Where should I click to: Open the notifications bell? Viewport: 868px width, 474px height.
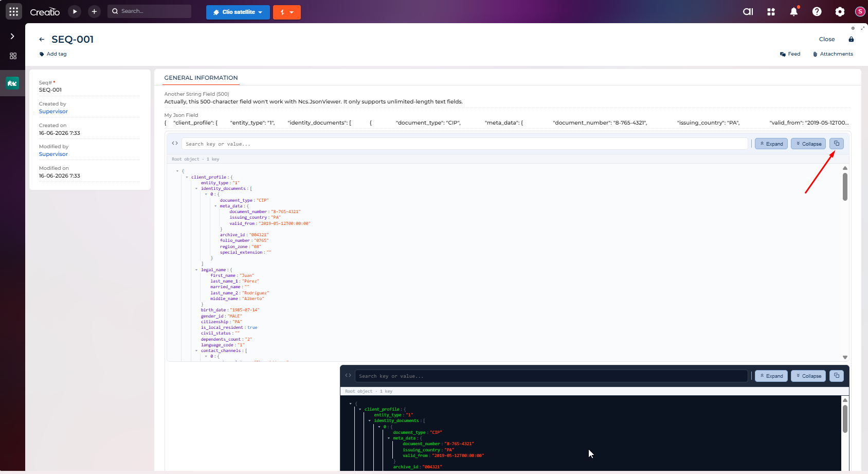[794, 11]
